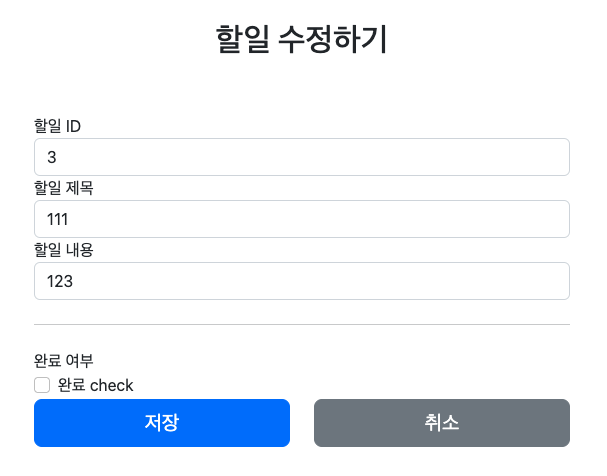Screen dimensions: 607x476
Task: Click the 할일 ID label
Action: (58, 126)
